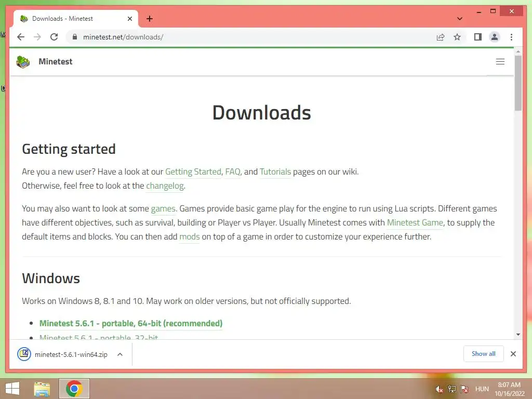Minimize the Chrome window

pos(478,11)
